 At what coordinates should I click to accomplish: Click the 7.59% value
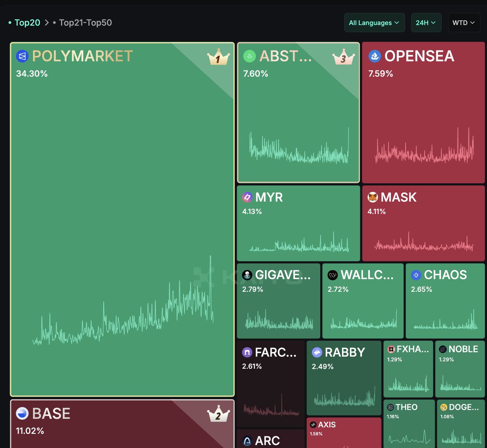pyautogui.click(x=381, y=74)
